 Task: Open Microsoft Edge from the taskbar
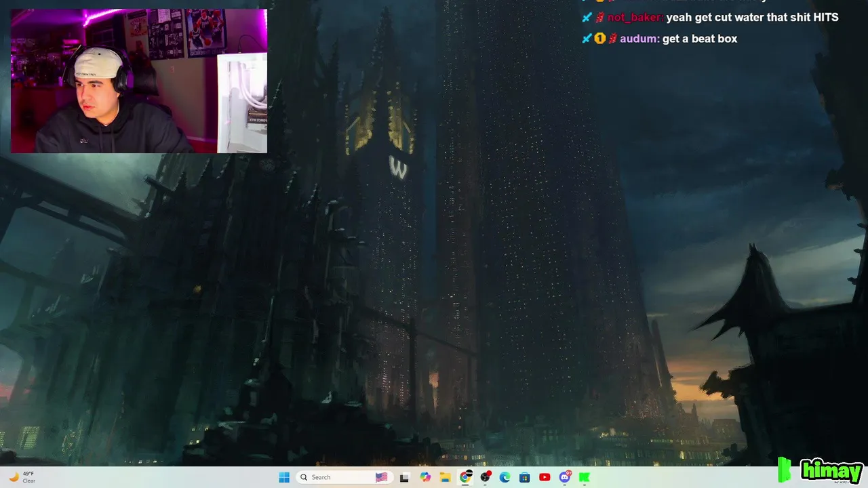click(505, 477)
